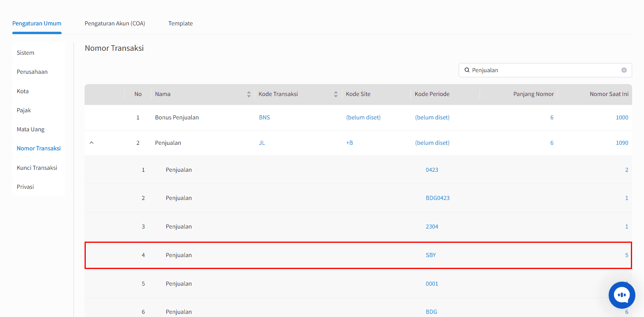Collapse the Penjualan row details

point(92,143)
